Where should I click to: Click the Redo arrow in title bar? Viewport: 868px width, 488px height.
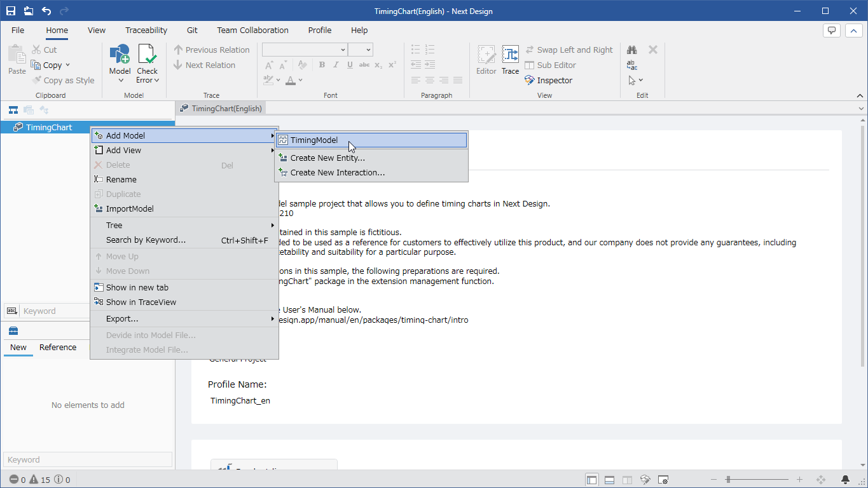coord(64,11)
